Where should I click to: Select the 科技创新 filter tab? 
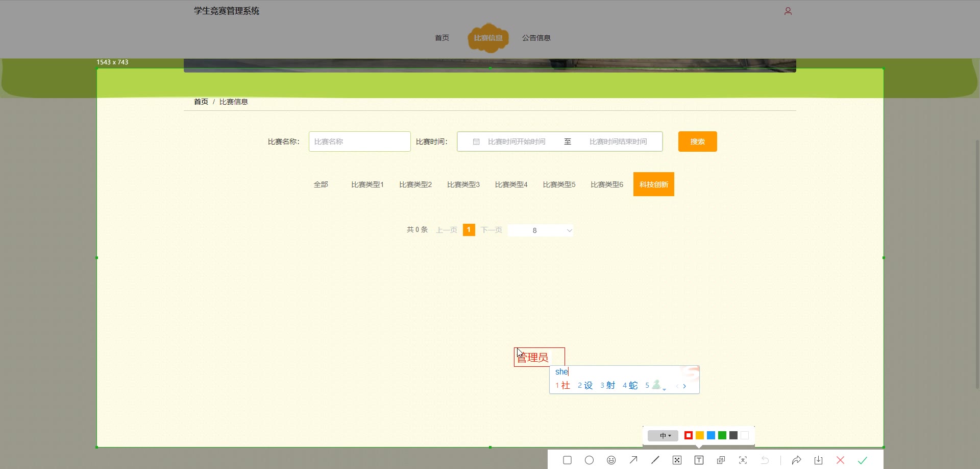coord(654,184)
